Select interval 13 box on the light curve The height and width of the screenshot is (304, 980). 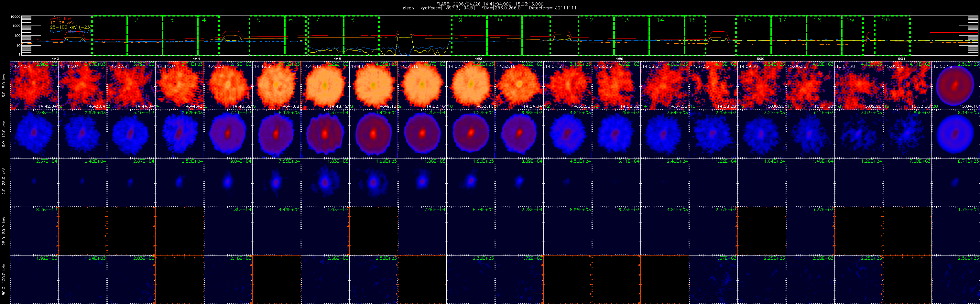pyautogui.click(x=632, y=36)
